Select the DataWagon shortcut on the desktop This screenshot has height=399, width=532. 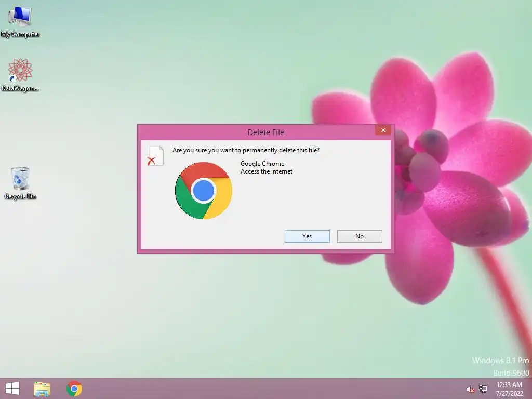point(20,75)
